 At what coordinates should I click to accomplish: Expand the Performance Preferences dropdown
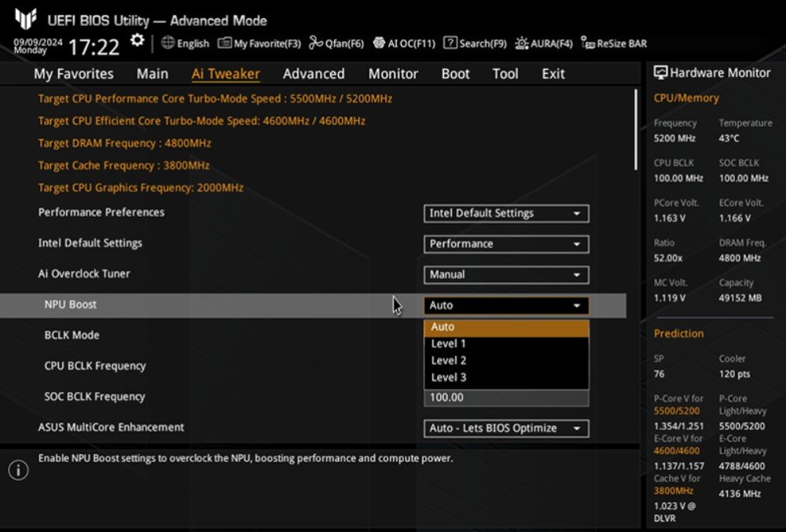[505, 213]
